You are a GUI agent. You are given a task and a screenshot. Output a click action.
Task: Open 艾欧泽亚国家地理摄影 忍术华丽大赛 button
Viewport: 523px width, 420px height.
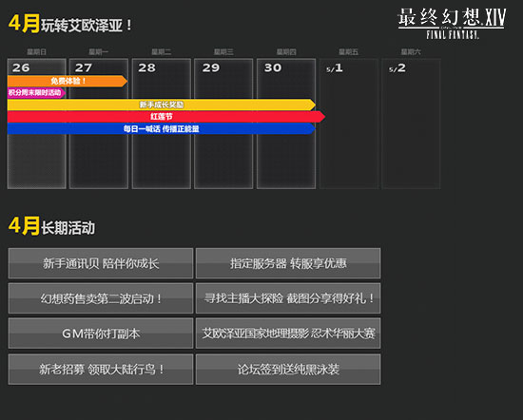tap(288, 334)
